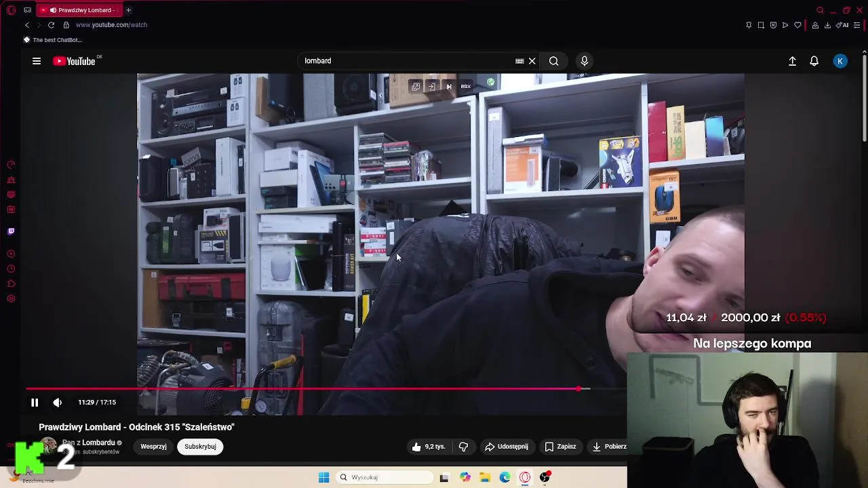
Task: Open Microsoft Edge from the taskbar
Action: pyautogui.click(x=505, y=477)
